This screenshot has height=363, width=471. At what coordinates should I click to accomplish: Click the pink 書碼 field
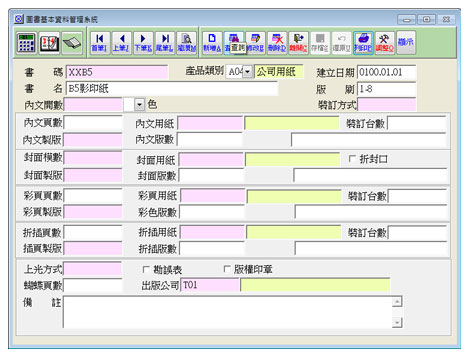pyautogui.click(x=117, y=72)
